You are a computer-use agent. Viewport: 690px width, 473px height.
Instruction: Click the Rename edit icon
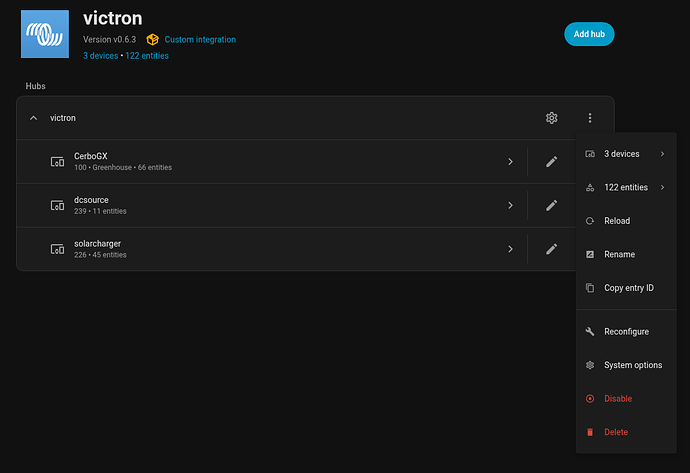(590, 254)
